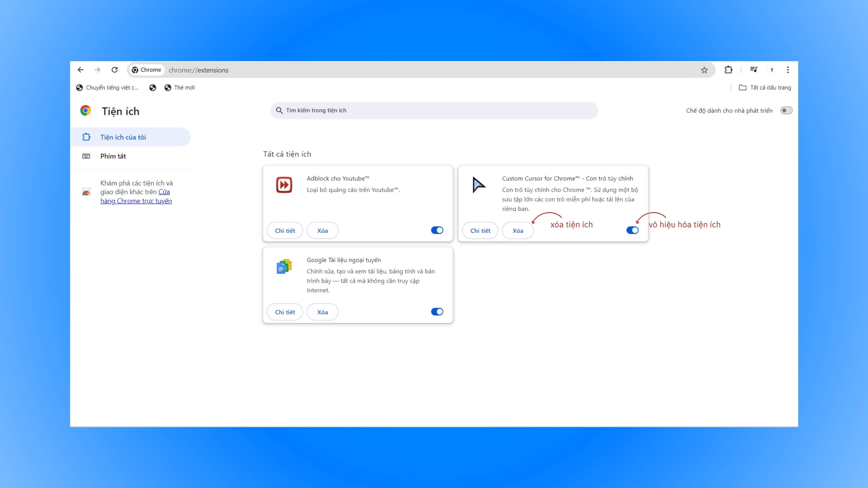This screenshot has height=488, width=868.
Task: Disable Adblock cho Youtube extension
Action: pos(437,230)
